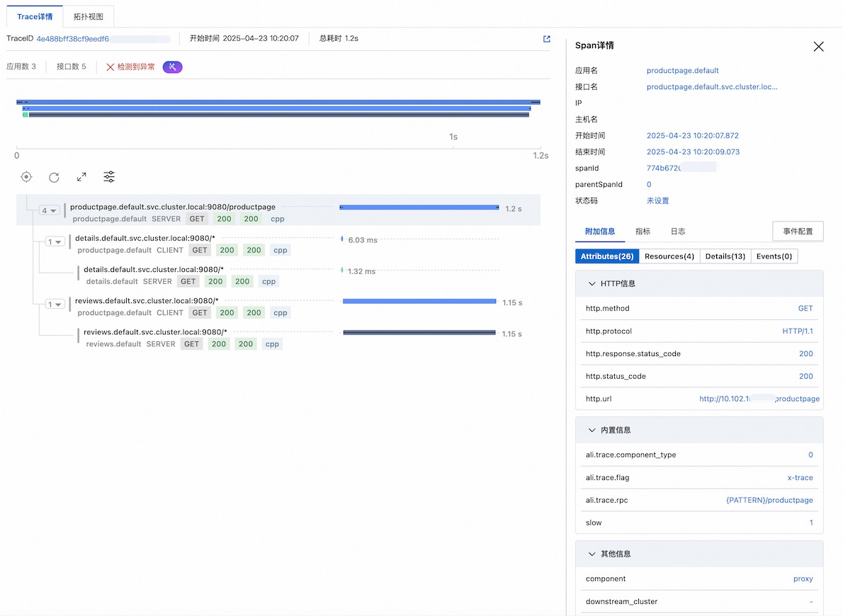The image size is (843, 616).
Task: Click the expand fullscreen arrows icon
Action: tap(81, 177)
